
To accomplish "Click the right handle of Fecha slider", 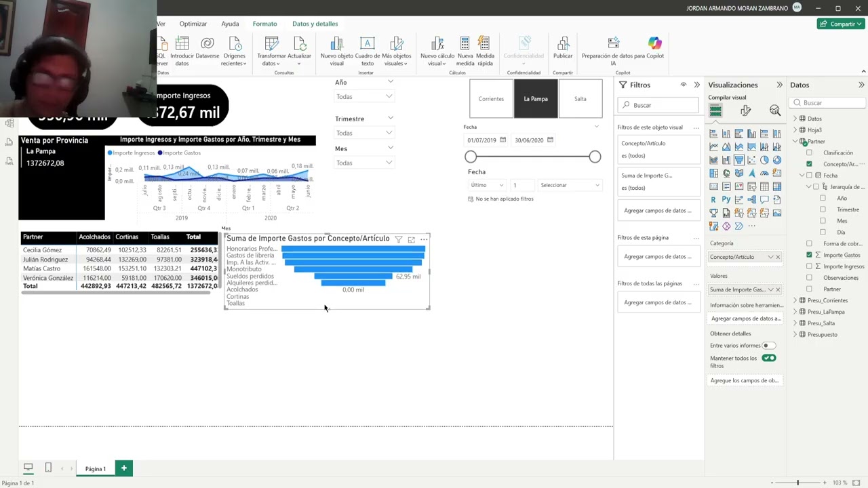I will (595, 157).
